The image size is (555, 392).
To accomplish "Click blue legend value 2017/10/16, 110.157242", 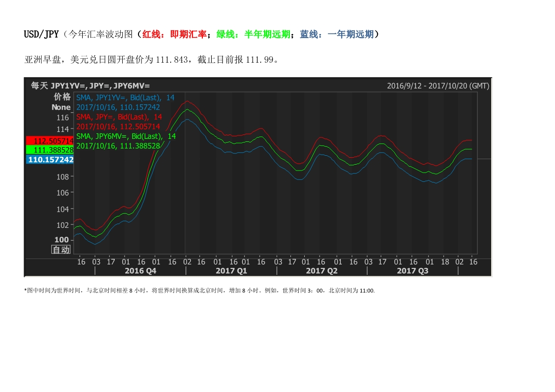I will point(118,107).
